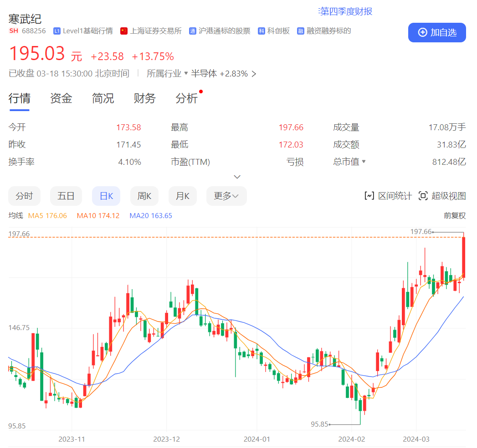The image size is (477, 448).
Task: Click the 今开 value 173.58
Action: 128,127
